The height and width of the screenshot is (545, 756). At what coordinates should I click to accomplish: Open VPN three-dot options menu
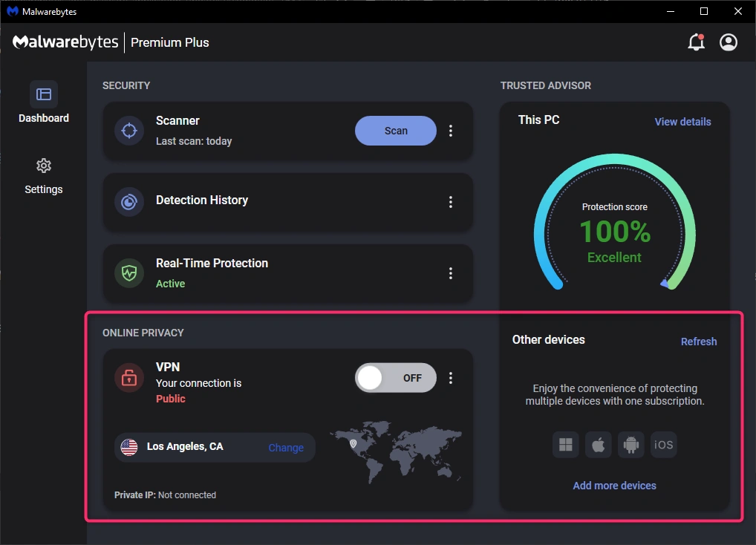pos(451,378)
